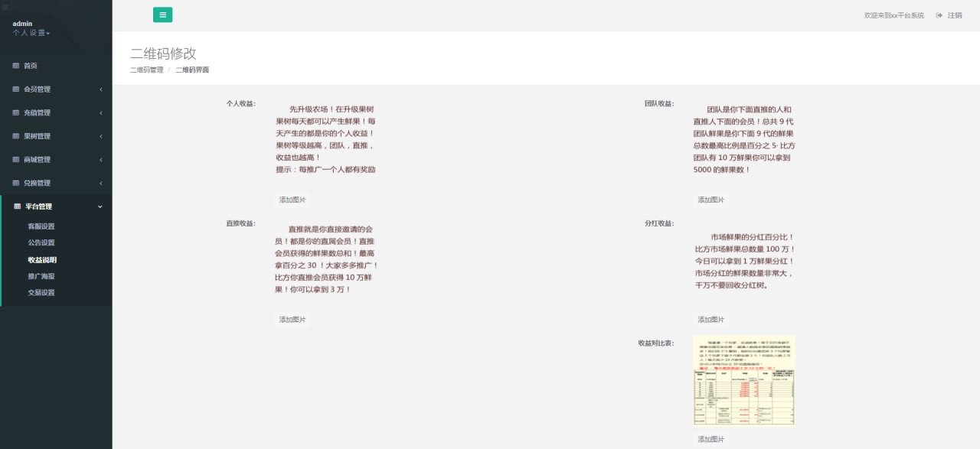Click the 二维码管理 breadcrumb link
The image size is (980, 449).
pyautogui.click(x=147, y=70)
